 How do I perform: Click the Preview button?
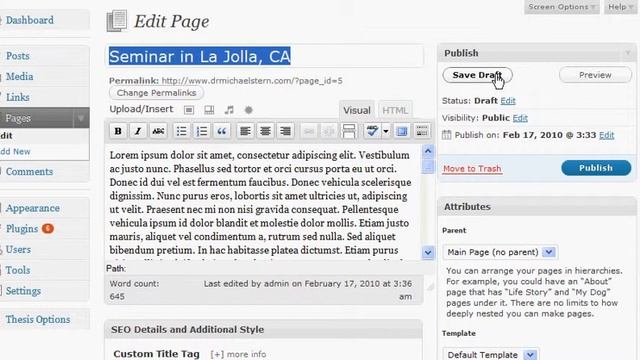click(x=595, y=75)
